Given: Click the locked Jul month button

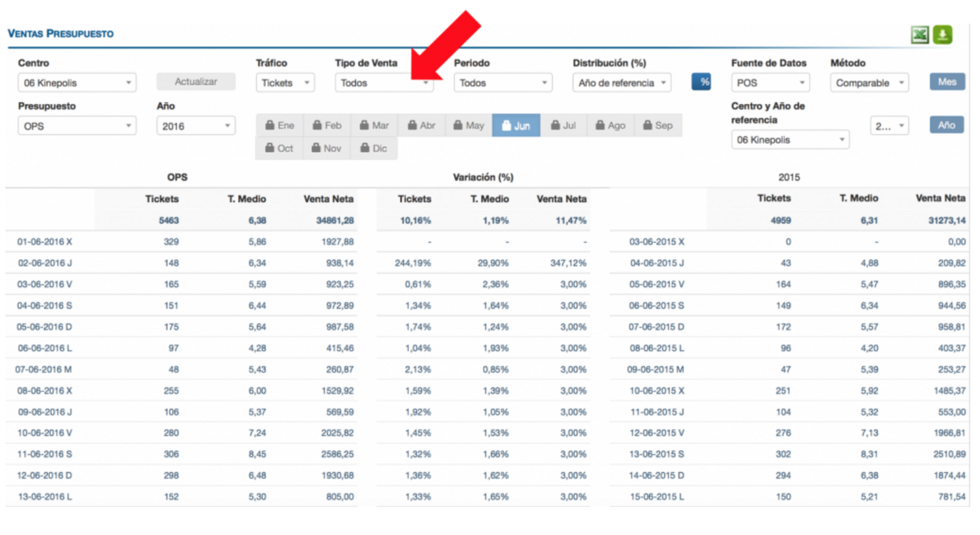Looking at the screenshot, I should 563,126.
